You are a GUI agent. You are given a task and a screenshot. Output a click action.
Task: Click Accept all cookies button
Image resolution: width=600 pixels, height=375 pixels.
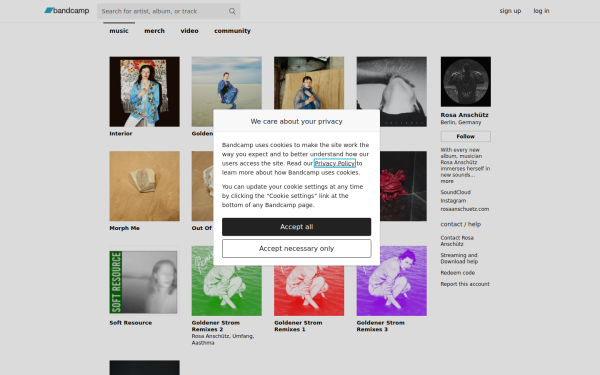[x=297, y=227]
